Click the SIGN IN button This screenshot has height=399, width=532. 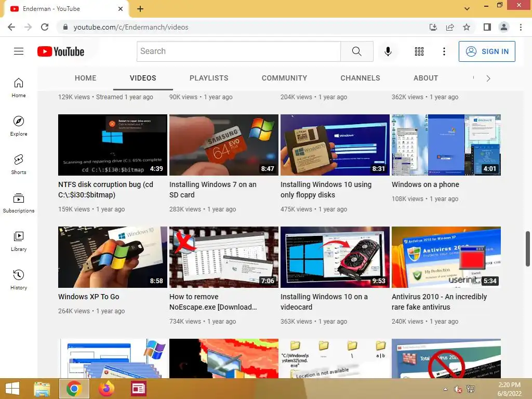(487, 51)
